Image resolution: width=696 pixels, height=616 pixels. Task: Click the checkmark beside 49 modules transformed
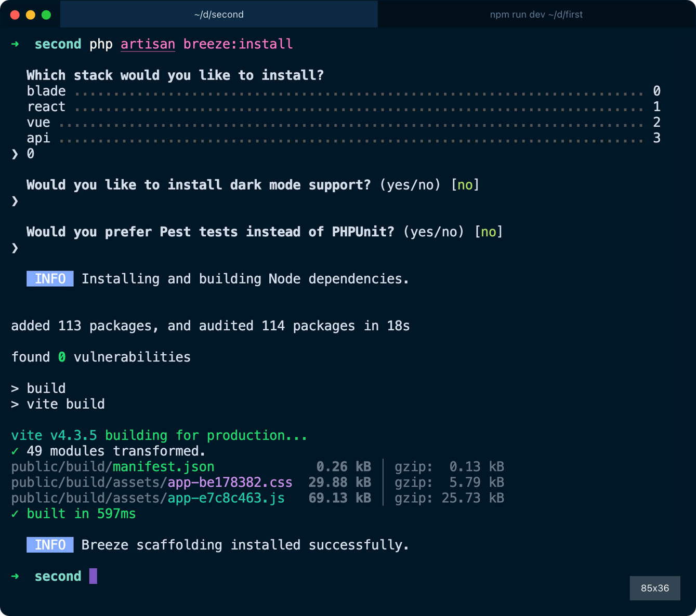point(15,451)
